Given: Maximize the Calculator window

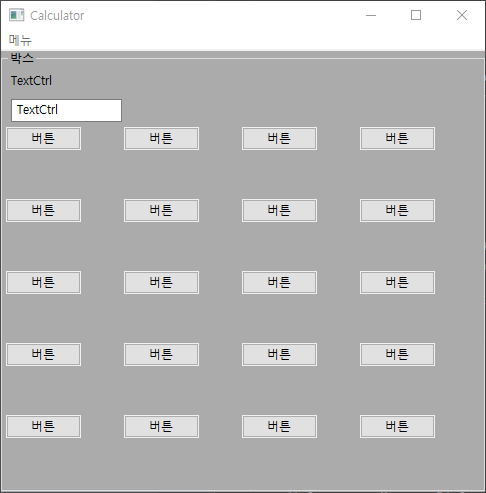Looking at the screenshot, I should [416, 15].
